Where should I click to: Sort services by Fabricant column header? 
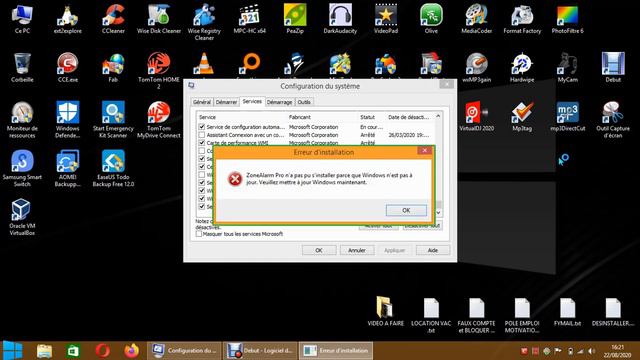322,117
